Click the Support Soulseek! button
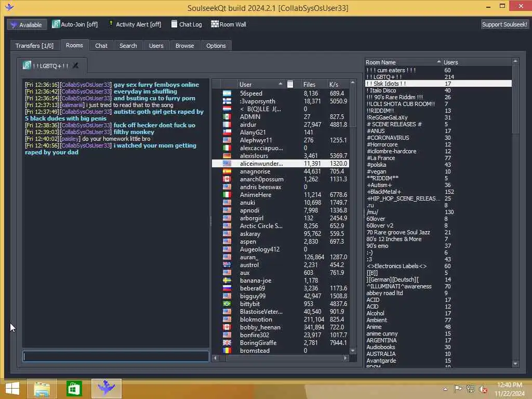Image resolution: width=532 pixels, height=399 pixels. point(504,24)
